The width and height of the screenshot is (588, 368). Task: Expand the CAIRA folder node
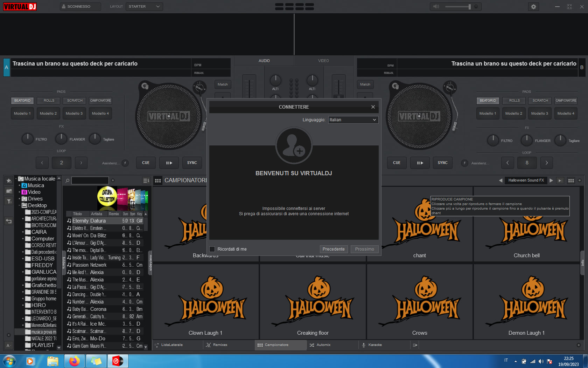23,232
